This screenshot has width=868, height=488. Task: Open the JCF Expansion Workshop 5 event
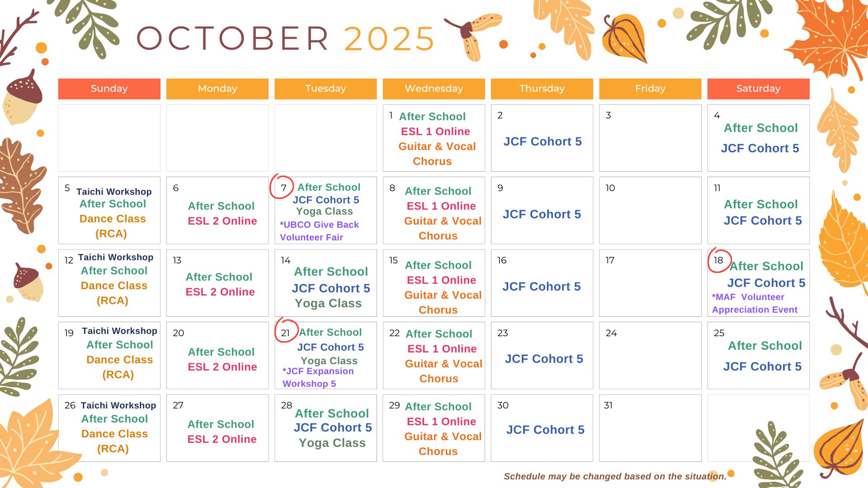(318, 377)
